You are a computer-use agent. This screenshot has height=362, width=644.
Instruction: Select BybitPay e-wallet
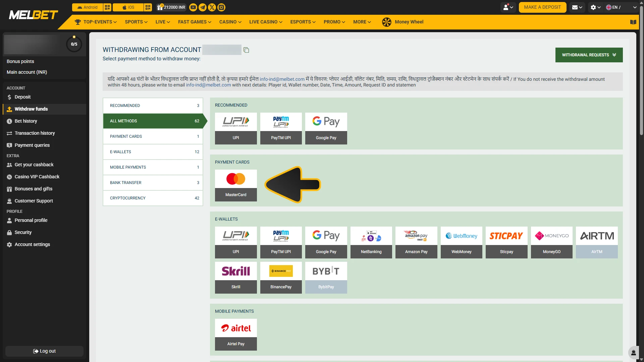(x=326, y=278)
